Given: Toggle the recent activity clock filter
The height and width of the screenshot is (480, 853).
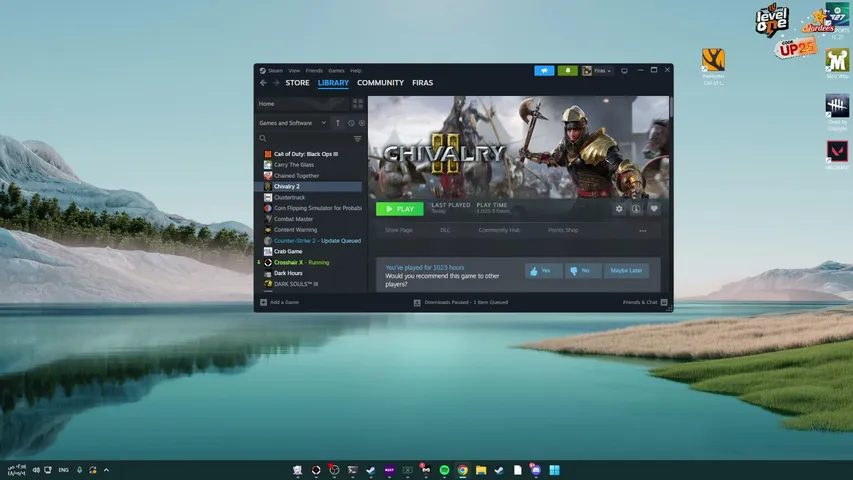Looking at the screenshot, I should 351,123.
